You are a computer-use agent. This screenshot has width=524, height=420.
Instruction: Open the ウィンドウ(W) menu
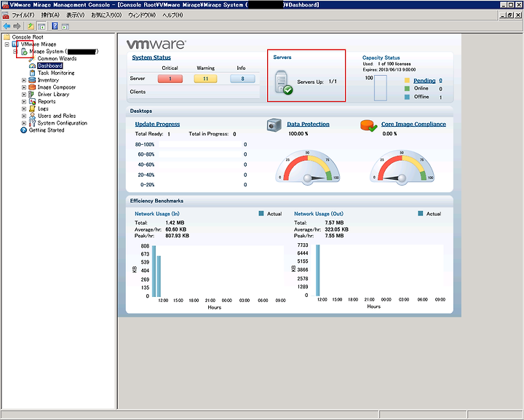(x=142, y=15)
